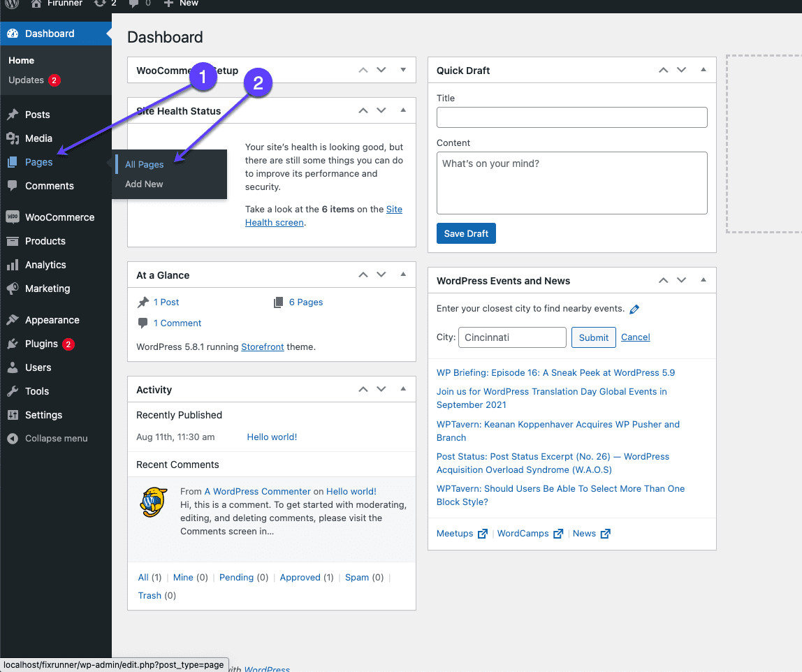This screenshot has height=672, width=802.
Task: Collapse the Quick Draft panel
Action: pos(703,70)
